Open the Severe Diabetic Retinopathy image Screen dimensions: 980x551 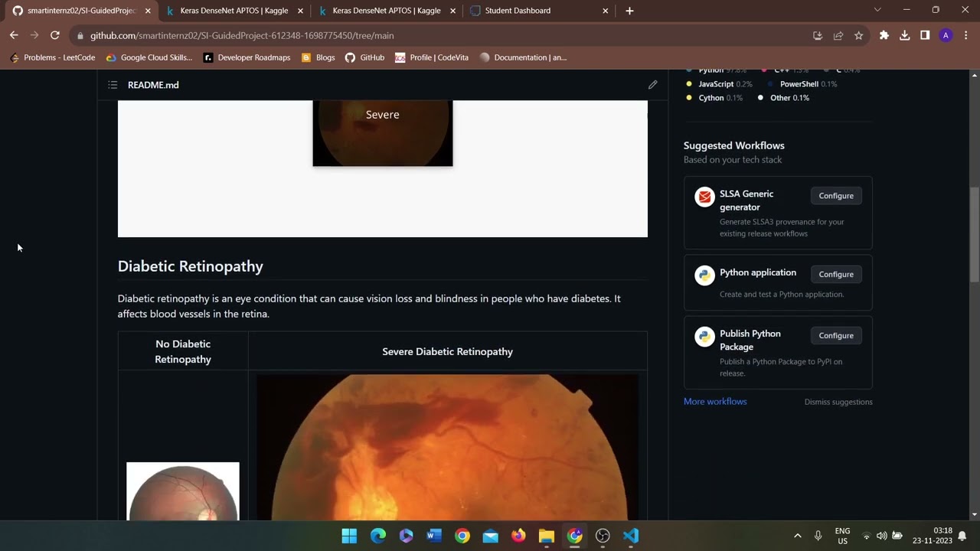pyautogui.click(x=447, y=448)
